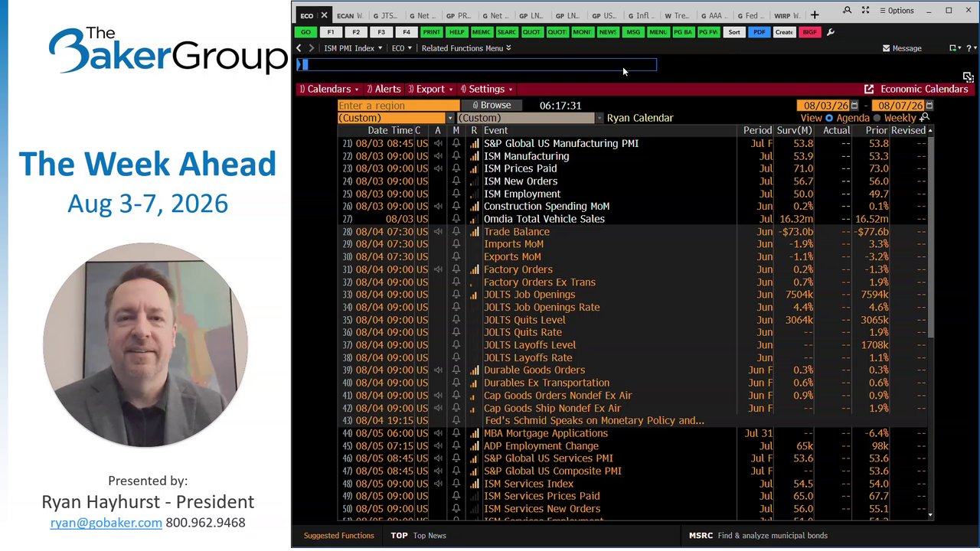Click alert bell for ISM Manufacturing row
The image size is (980, 551).
(456, 156)
